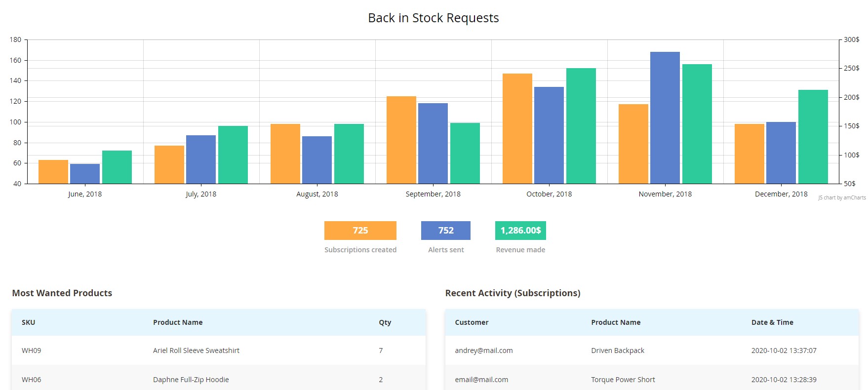Click the orange June 2018 subscriptions bar

click(53, 172)
